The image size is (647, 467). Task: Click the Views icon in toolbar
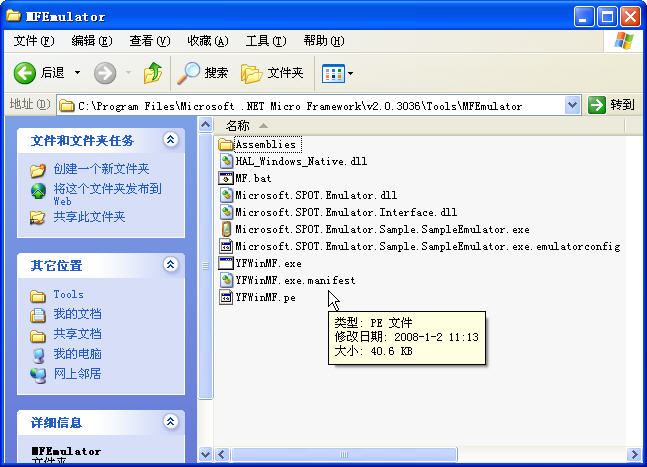click(x=333, y=73)
